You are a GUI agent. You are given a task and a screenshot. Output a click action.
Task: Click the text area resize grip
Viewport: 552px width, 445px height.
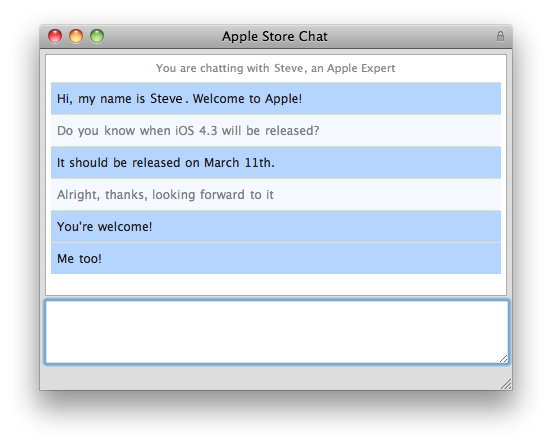click(503, 359)
